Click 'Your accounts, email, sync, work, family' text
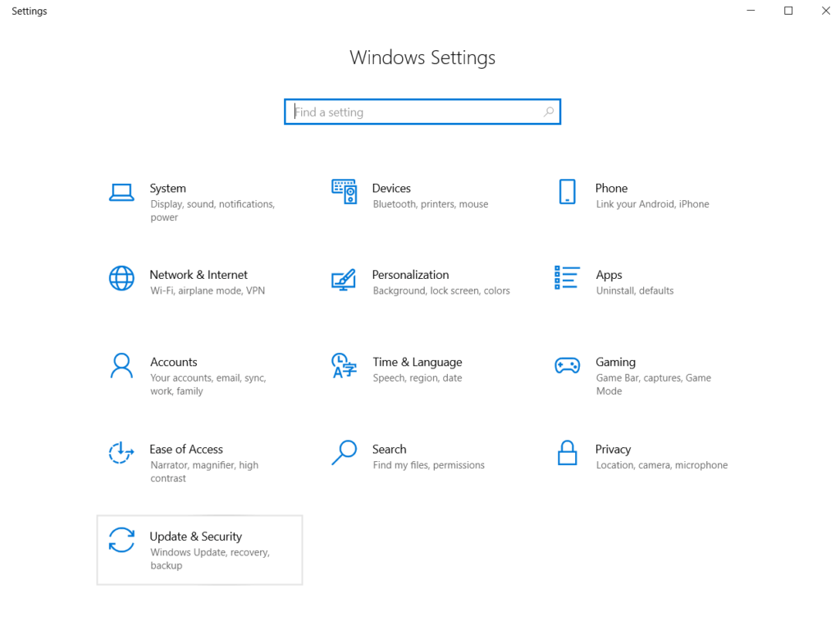840x635 pixels. tap(208, 385)
